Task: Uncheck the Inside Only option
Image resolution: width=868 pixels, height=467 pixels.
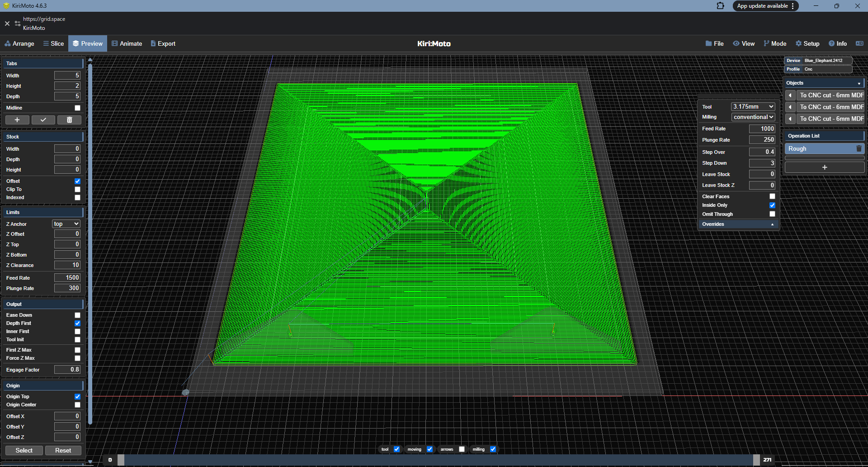Action: [772, 205]
